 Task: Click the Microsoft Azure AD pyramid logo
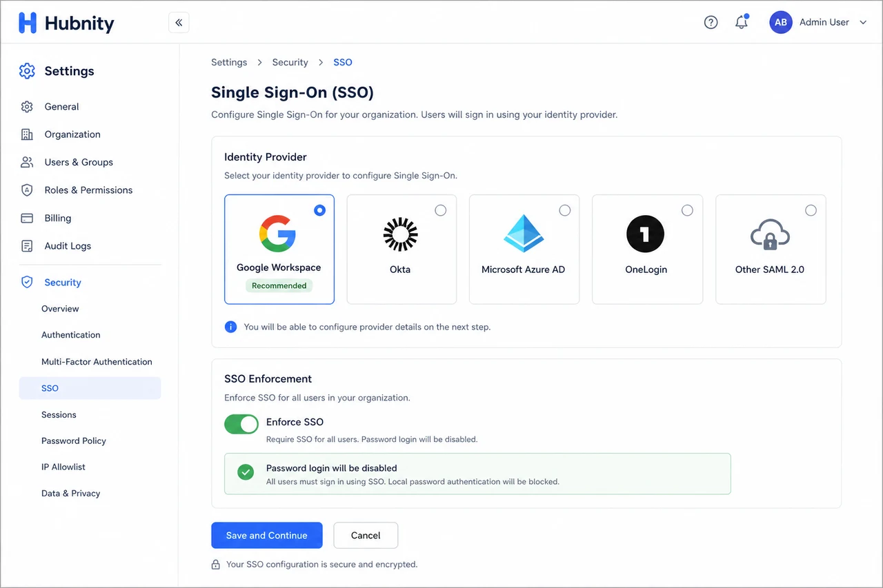tap(524, 234)
